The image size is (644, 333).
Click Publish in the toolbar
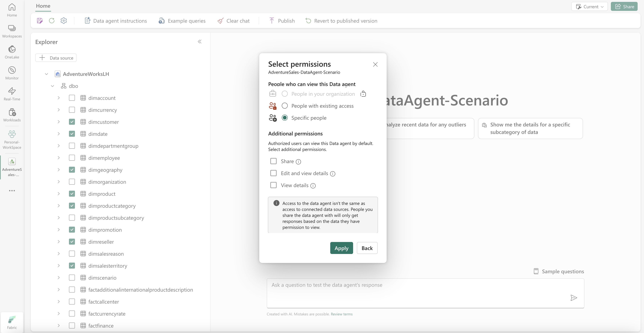point(282,21)
